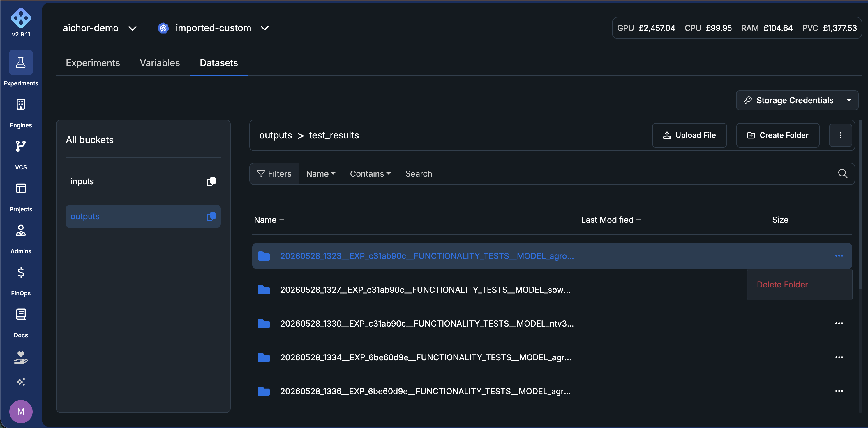Copy the outputs bucket name icon
The image size is (868, 428).
click(x=211, y=217)
